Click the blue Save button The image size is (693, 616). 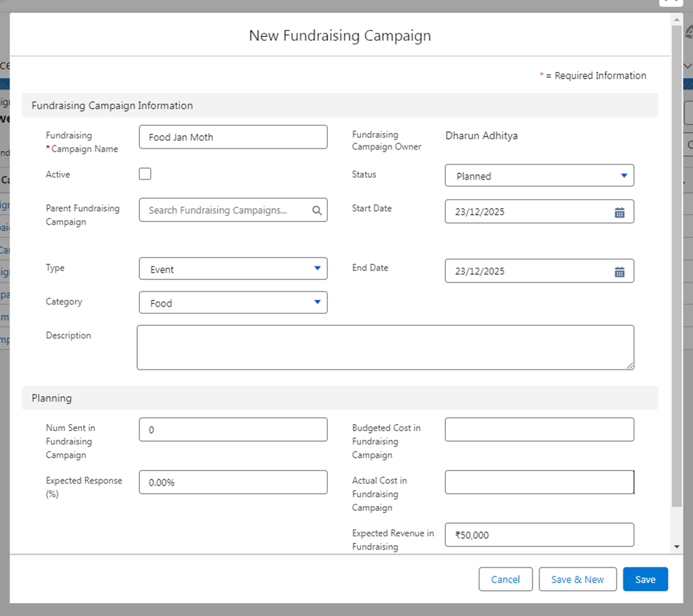[645, 579]
